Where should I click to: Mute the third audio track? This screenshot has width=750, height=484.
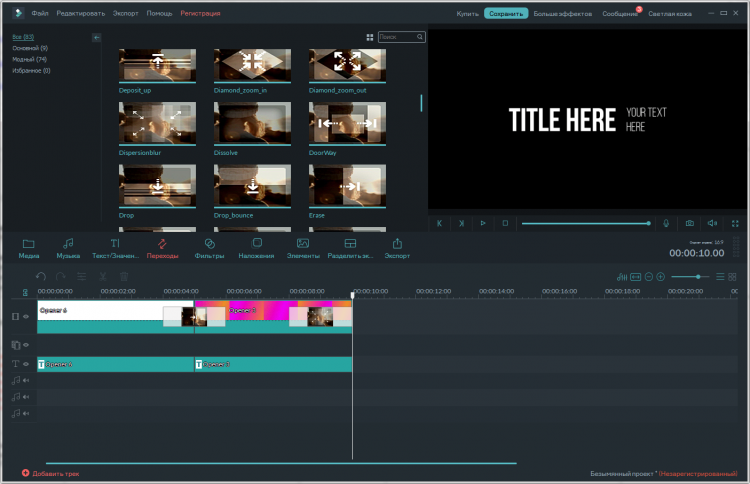[x=26, y=413]
